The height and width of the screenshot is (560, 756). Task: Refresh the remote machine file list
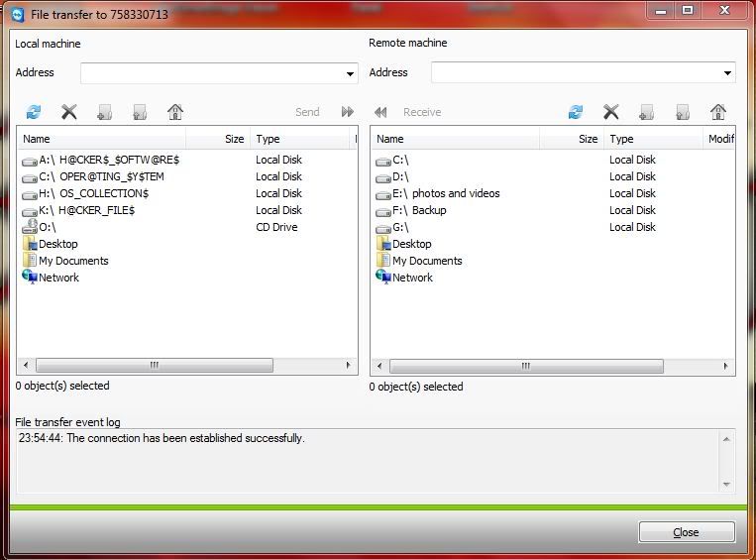click(x=576, y=112)
